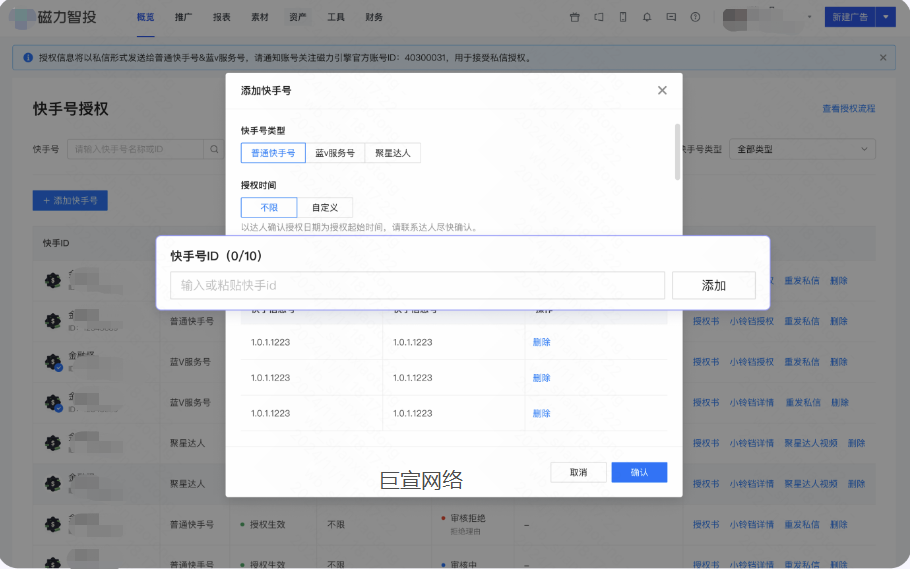
Task: Click the search magnifier beside 快手号 field
Action: 214,149
